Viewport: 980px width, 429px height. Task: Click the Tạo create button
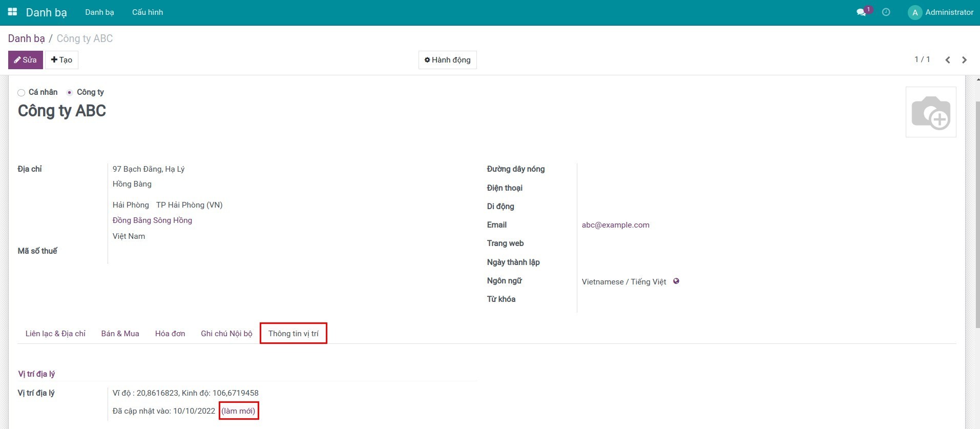point(61,60)
